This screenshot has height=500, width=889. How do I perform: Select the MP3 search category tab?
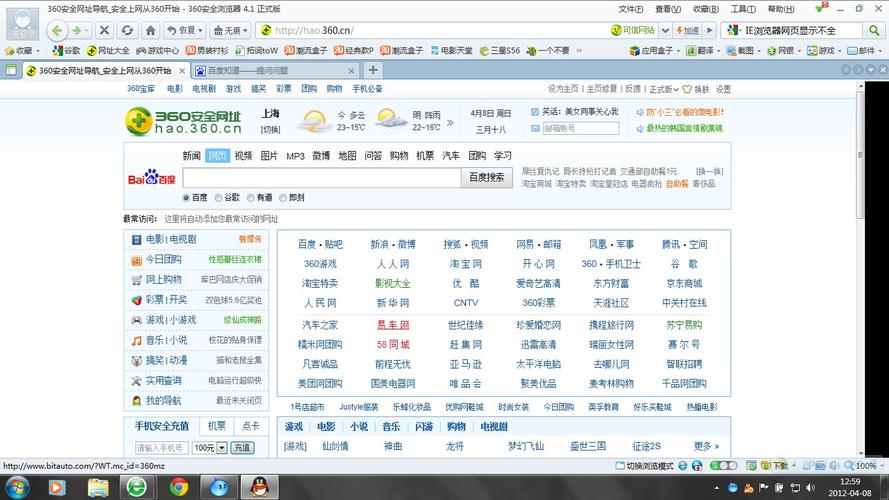(x=295, y=155)
